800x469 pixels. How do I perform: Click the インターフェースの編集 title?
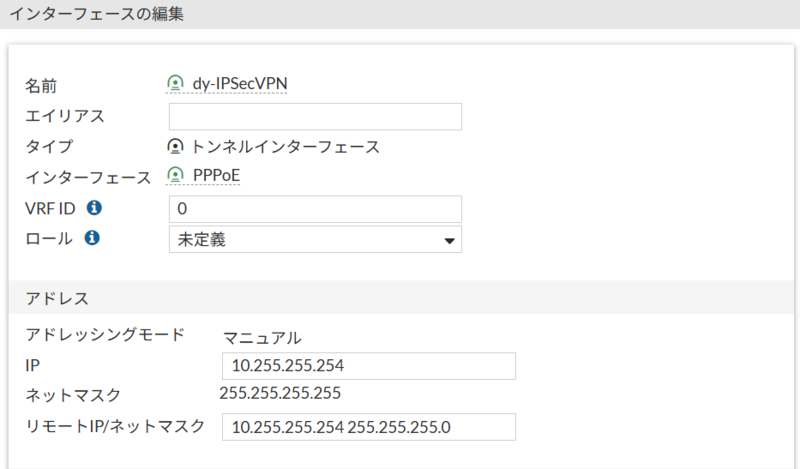pyautogui.click(x=97, y=14)
